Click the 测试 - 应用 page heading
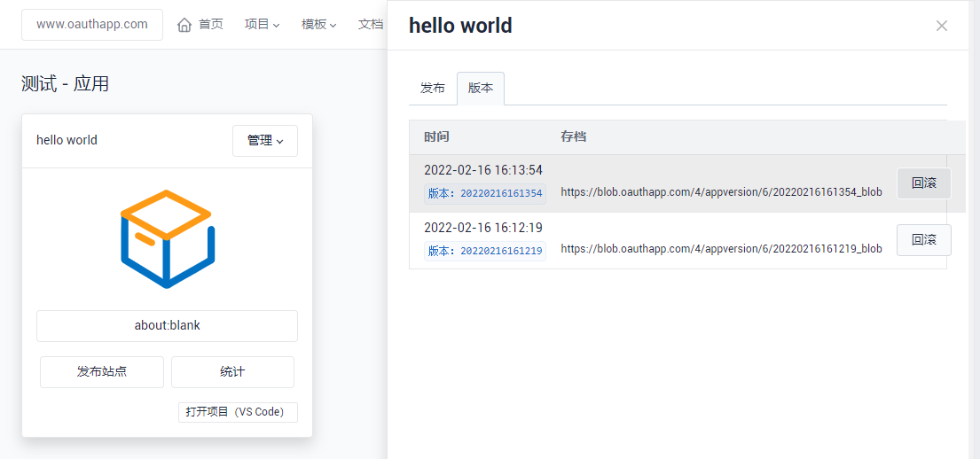Image resolution: width=980 pixels, height=459 pixels. pyautogui.click(x=65, y=83)
